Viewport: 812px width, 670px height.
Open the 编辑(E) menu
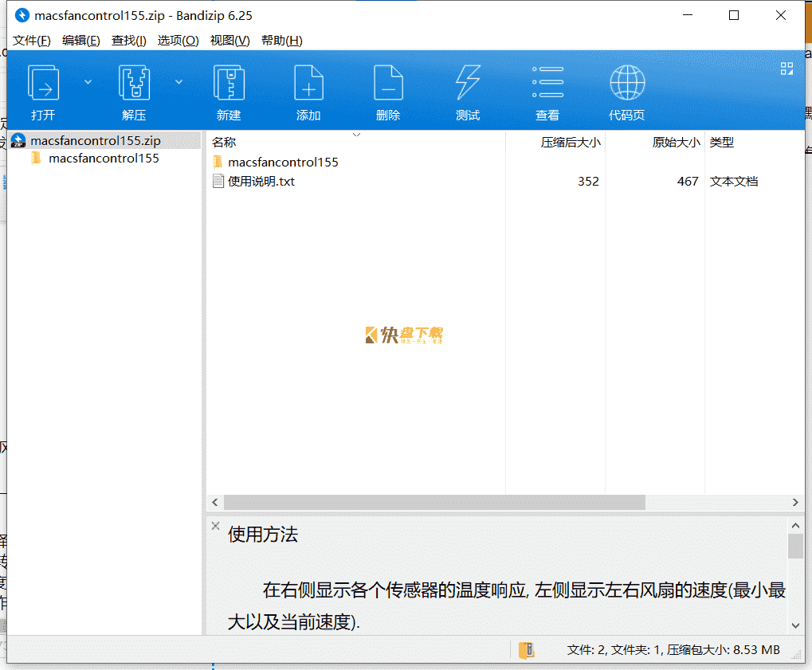[80, 41]
